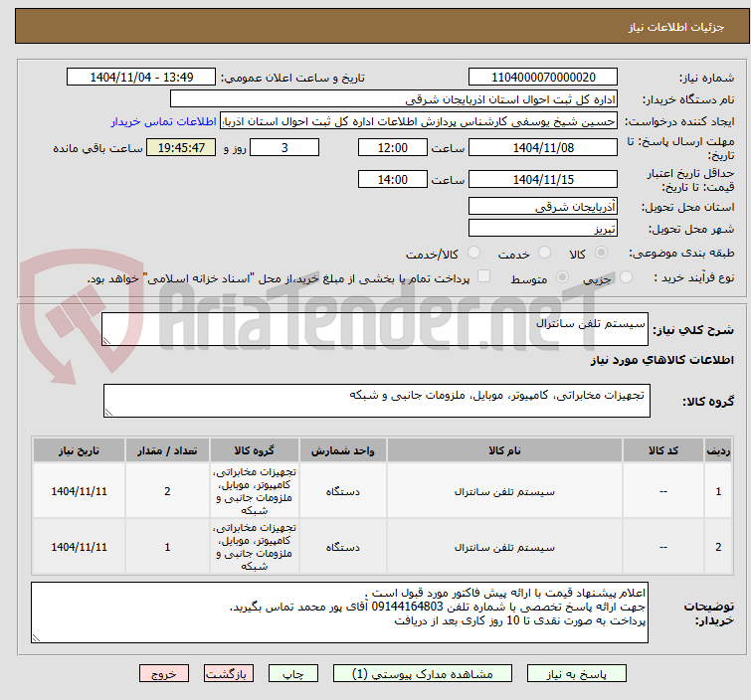Click the نام کالا column header
This screenshot has height=700, width=751.
pyautogui.click(x=504, y=450)
